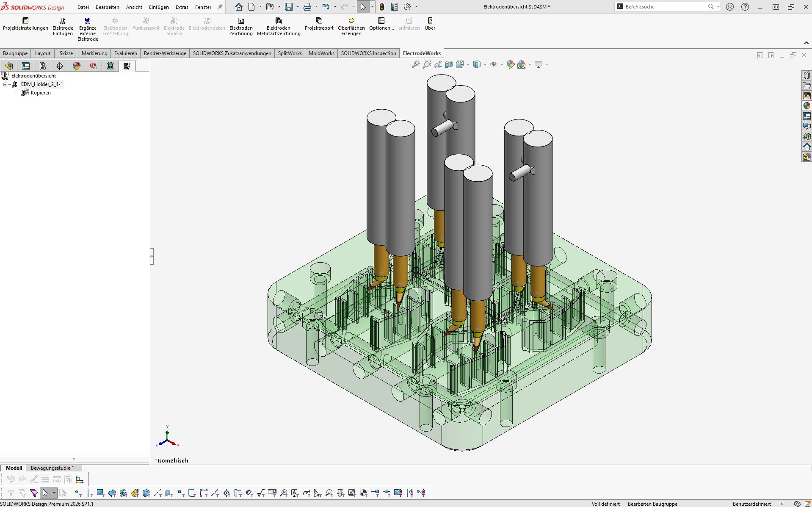Open the Help question mark button
The width and height of the screenshot is (812, 507).
point(745,7)
